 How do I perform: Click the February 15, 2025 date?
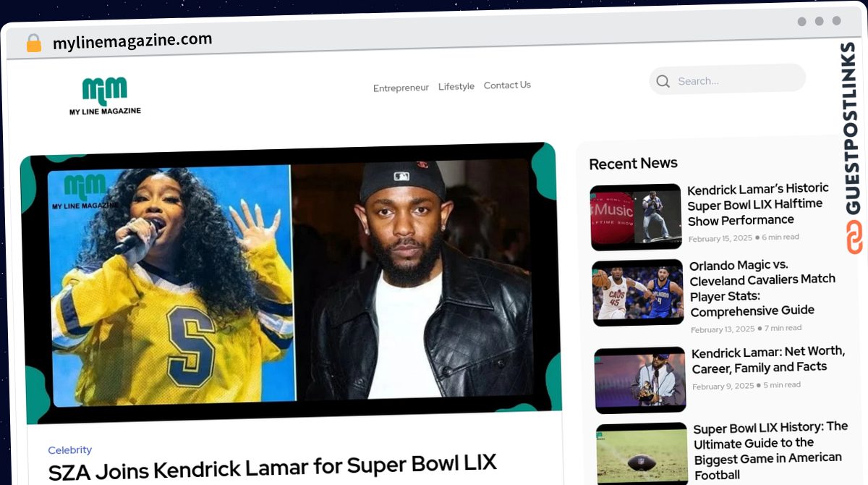point(720,238)
